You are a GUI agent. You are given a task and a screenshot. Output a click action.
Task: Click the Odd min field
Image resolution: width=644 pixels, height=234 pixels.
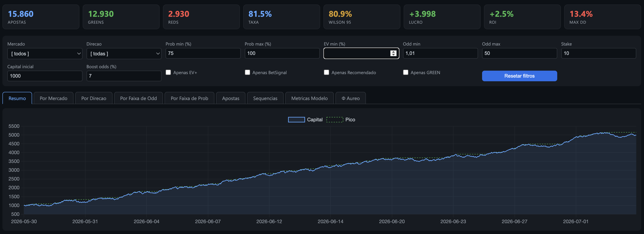440,53
